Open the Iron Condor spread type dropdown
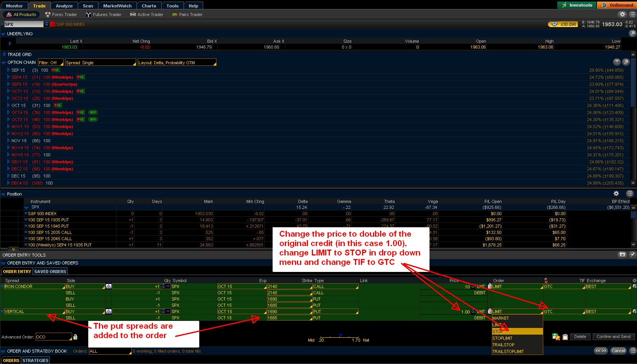This screenshot has width=637, height=364. click(x=35, y=286)
